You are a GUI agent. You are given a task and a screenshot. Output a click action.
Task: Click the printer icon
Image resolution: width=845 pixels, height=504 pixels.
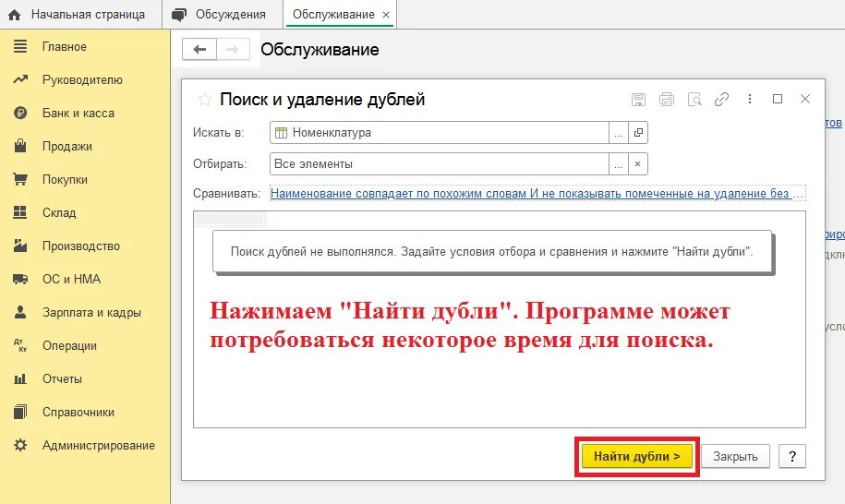667,99
